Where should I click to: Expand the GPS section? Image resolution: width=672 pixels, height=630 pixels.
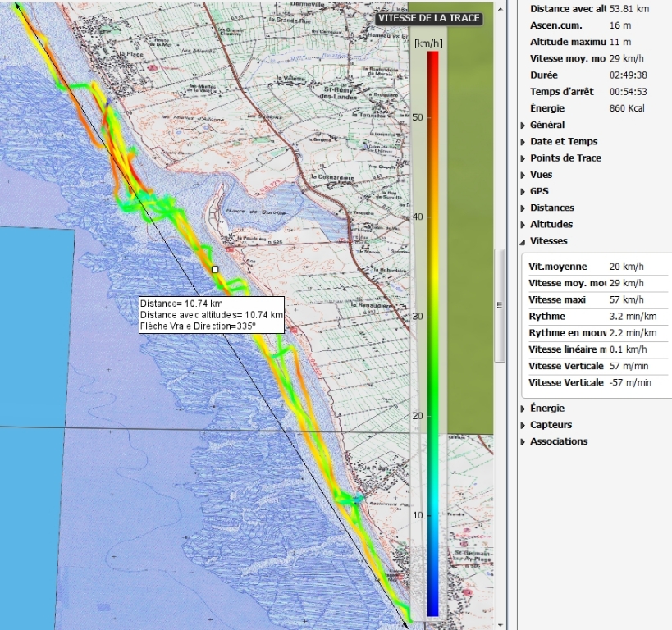(539, 191)
